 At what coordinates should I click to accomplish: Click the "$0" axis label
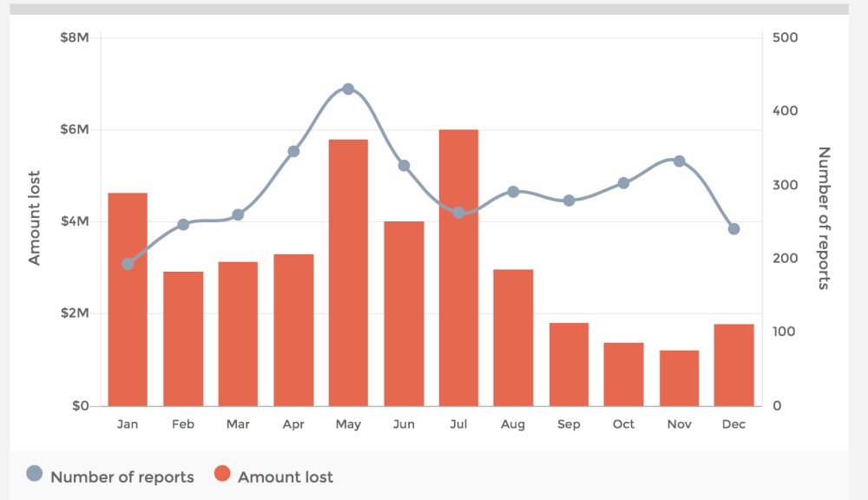click(81, 406)
